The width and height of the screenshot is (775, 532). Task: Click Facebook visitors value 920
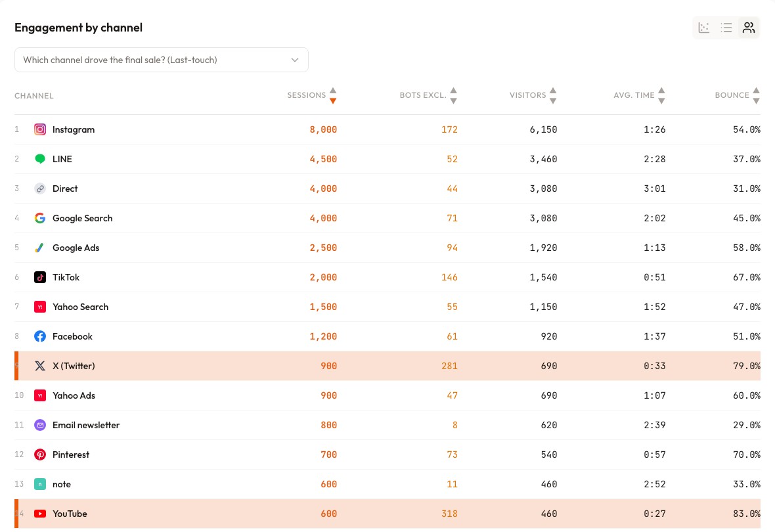(548, 336)
